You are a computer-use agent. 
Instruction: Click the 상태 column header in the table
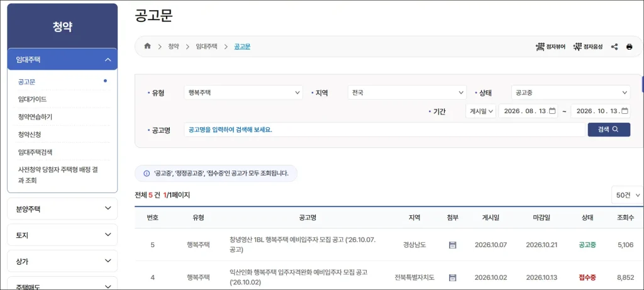[587, 218]
